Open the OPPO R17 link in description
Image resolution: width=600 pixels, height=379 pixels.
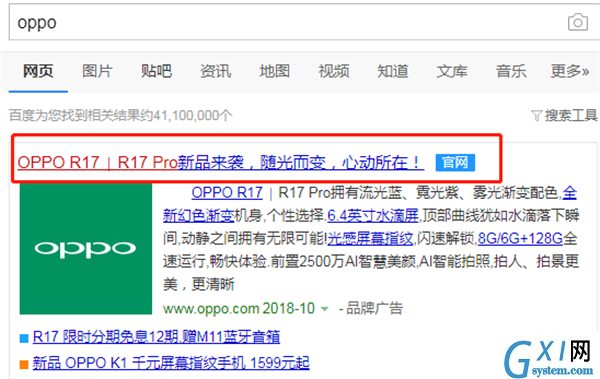[x=227, y=193]
